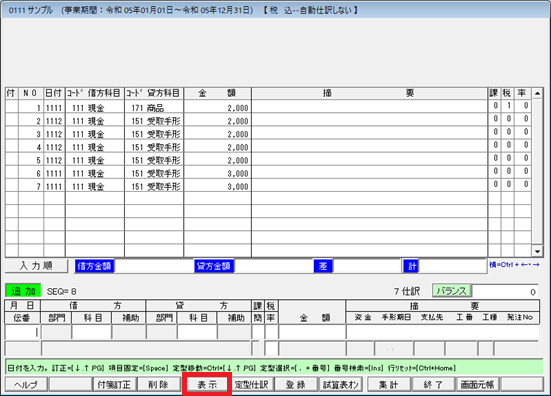Click the 金額 entry input field
The width and height of the screenshot is (551, 396).
[x=312, y=332]
